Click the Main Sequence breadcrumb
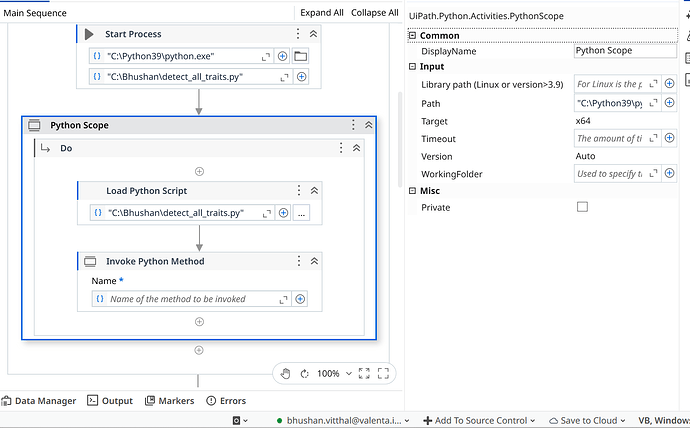Screen dimensions: 690x428 tap(35, 13)
